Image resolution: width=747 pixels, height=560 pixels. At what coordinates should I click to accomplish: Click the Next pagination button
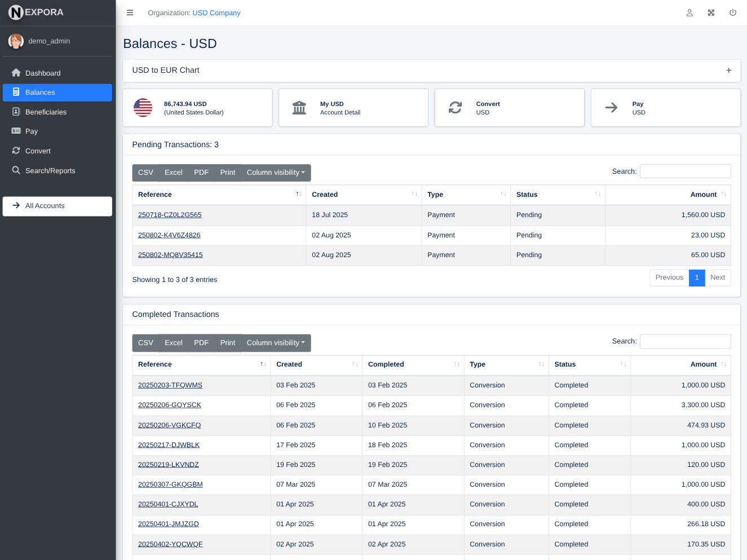tap(718, 277)
